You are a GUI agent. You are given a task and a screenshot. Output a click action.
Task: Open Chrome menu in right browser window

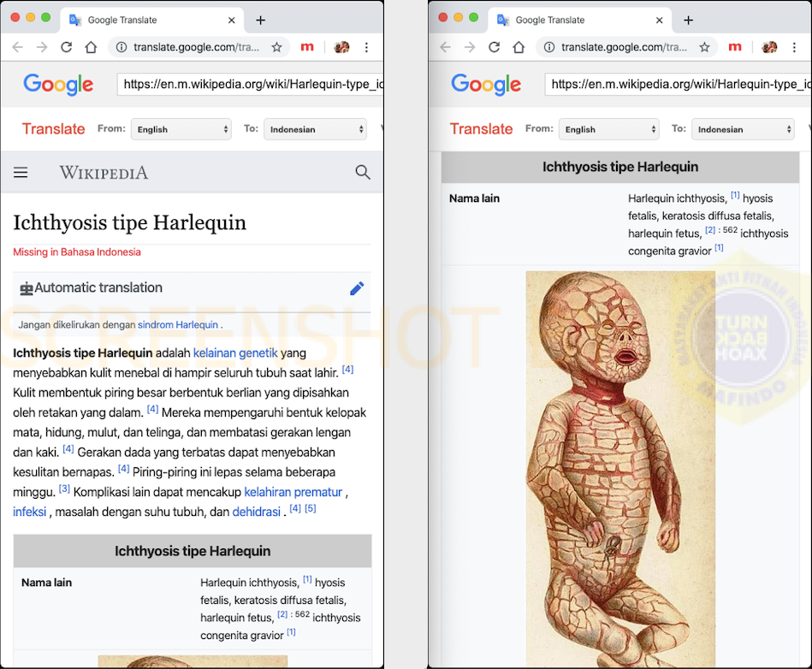click(x=794, y=47)
